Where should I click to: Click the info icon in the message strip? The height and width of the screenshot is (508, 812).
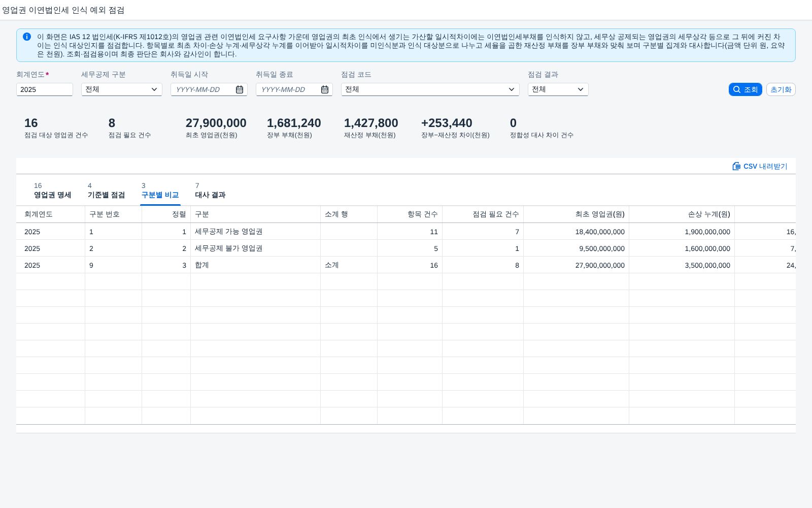click(27, 37)
